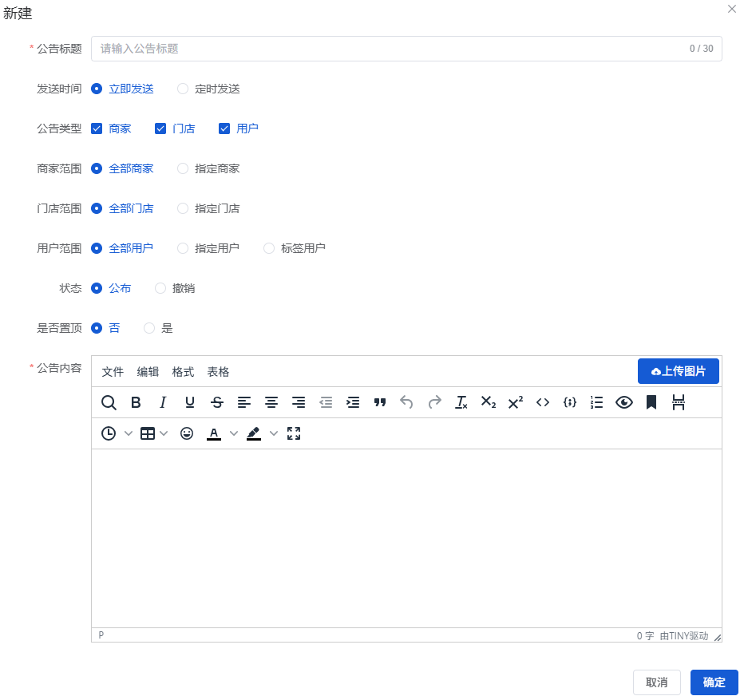Expand the date/time format dropdown arrow
This screenshot has height=700, width=744.
click(128, 433)
